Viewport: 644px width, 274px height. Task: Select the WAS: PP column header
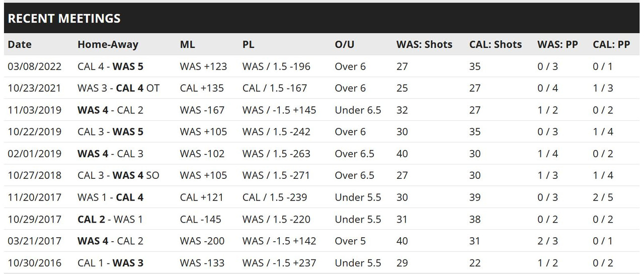[x=557, y=44]
